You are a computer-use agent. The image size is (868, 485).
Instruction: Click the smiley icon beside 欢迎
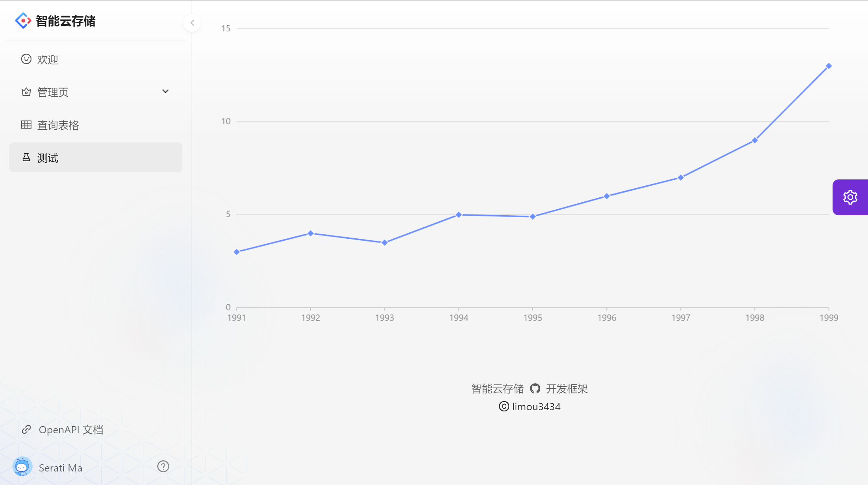click(26, 59)
